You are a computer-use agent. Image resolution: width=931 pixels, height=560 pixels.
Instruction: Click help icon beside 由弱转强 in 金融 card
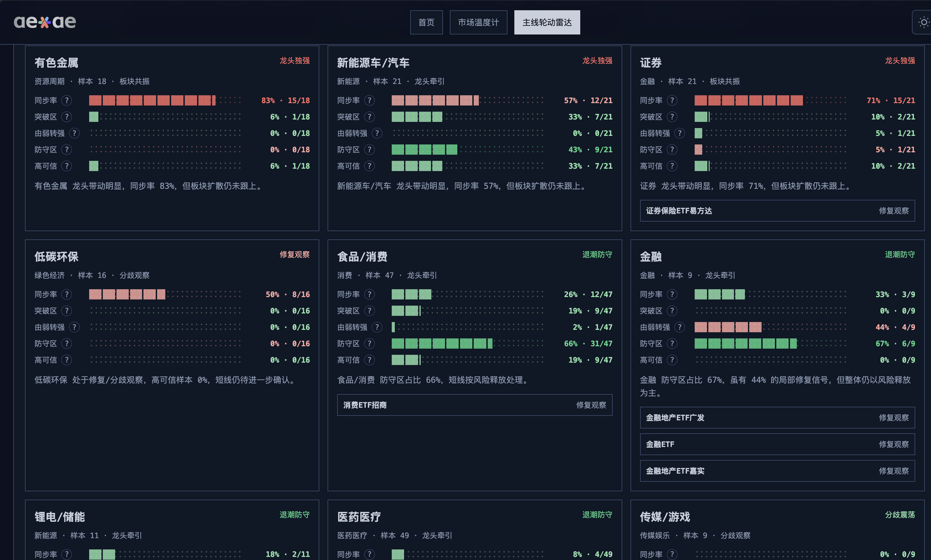click(680, 327)
